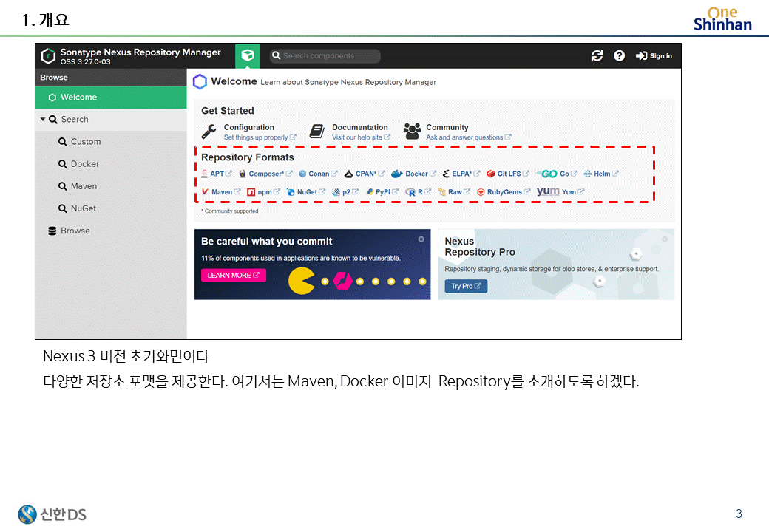Open the PyPI format link
Viewport: 769px width, 532px height.
click(x=382, y=192)
